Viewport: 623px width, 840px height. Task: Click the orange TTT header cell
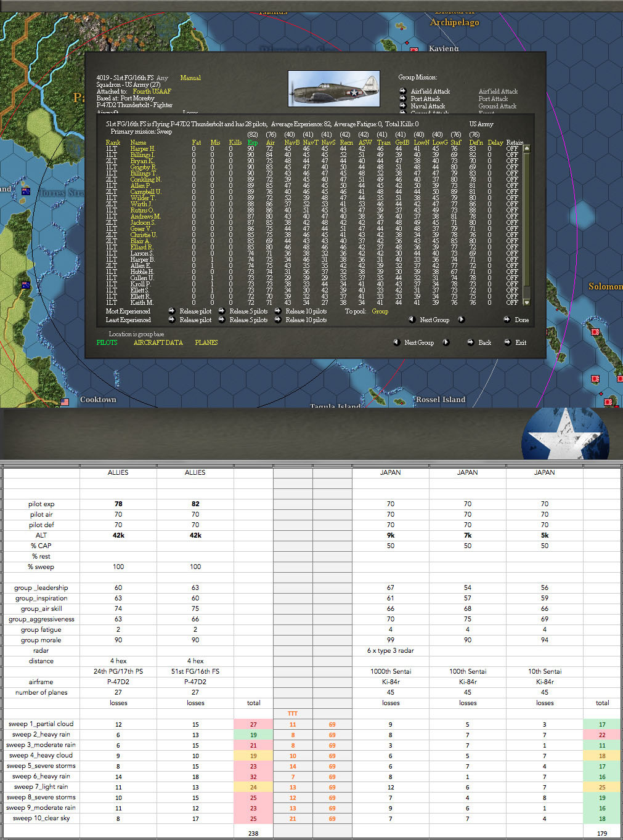[x=293, y=714]
